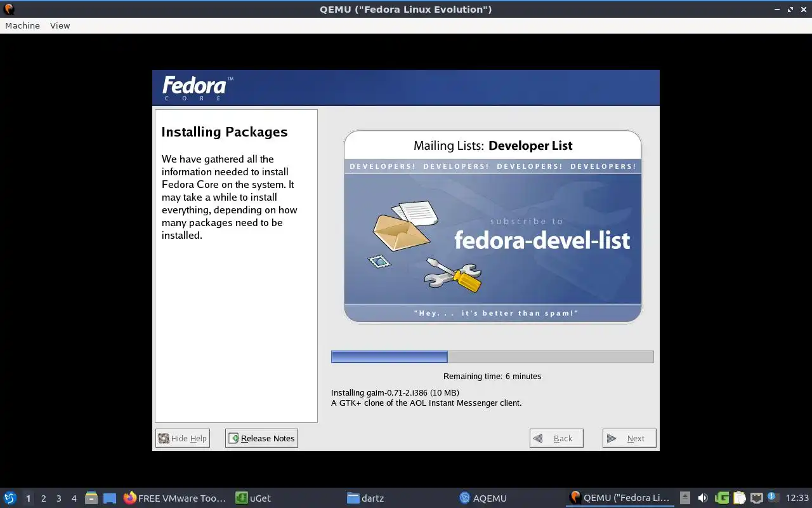Click the green uGet tray icon
Image resolution: width=812 pixels, height=508 pixels.
coord(721,498)
